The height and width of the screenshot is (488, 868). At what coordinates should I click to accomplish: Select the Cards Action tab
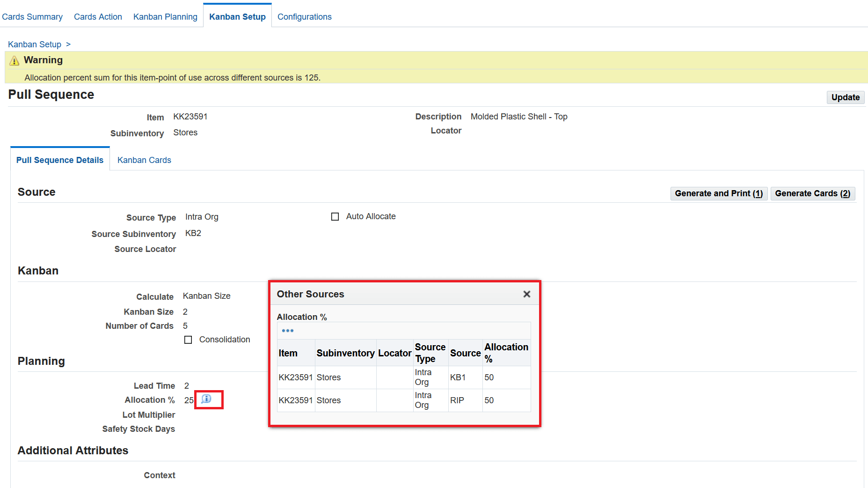(x=98, y=16)
